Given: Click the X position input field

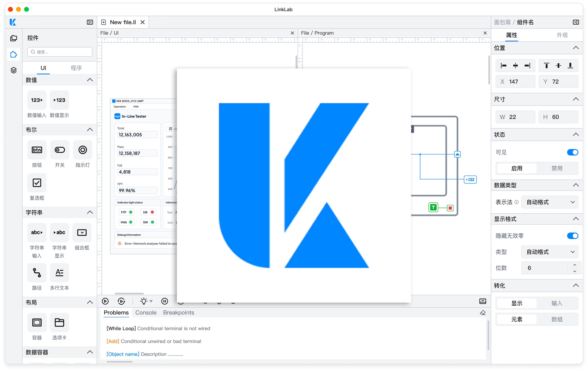Looking at the screenshot, I should pos(516,82).
